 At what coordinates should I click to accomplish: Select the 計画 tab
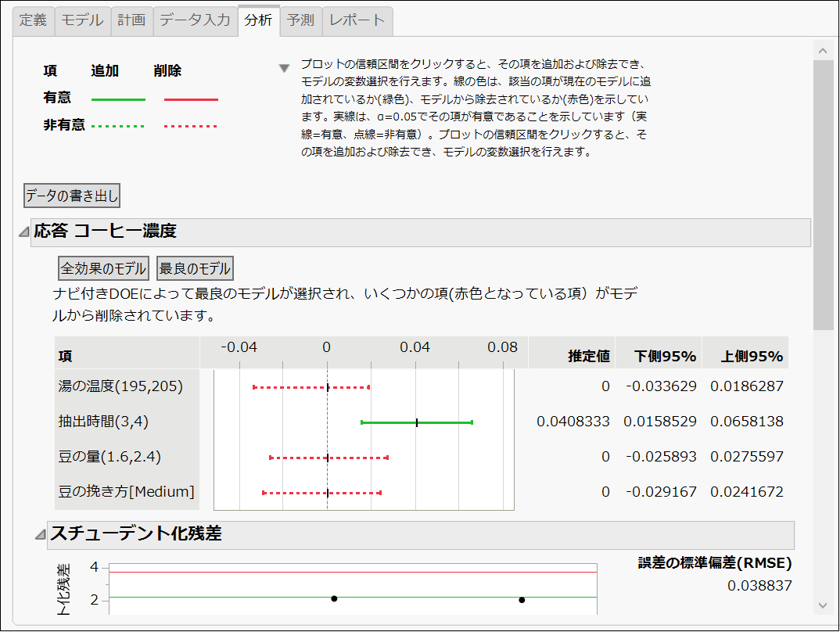131,21
